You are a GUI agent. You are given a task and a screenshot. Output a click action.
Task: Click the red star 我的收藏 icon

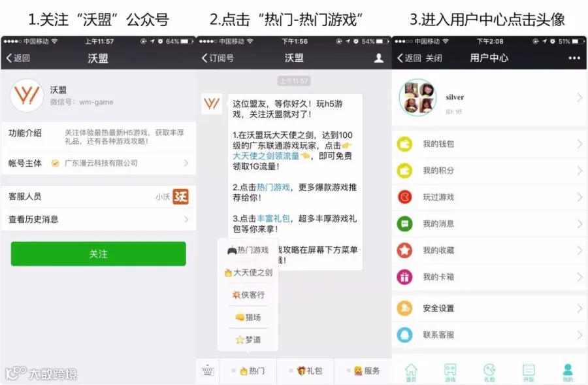tap(404, 250)
